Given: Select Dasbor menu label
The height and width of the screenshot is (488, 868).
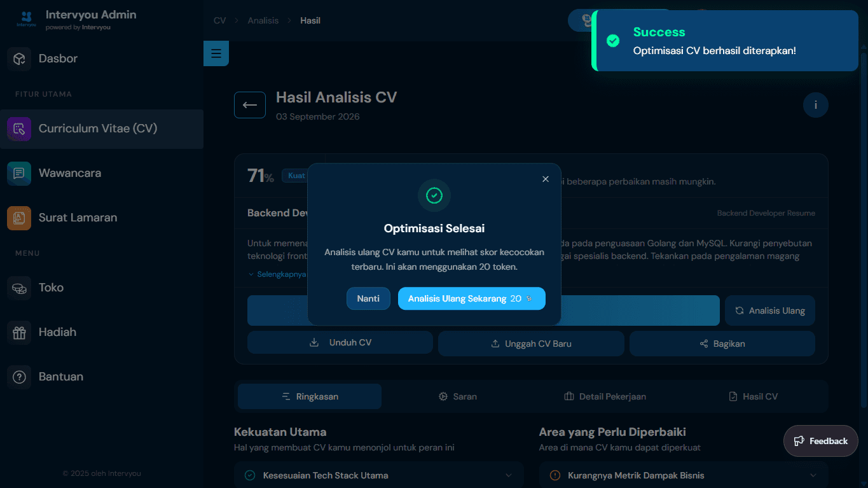Looking at the screenshot, I should click(58, 59).
